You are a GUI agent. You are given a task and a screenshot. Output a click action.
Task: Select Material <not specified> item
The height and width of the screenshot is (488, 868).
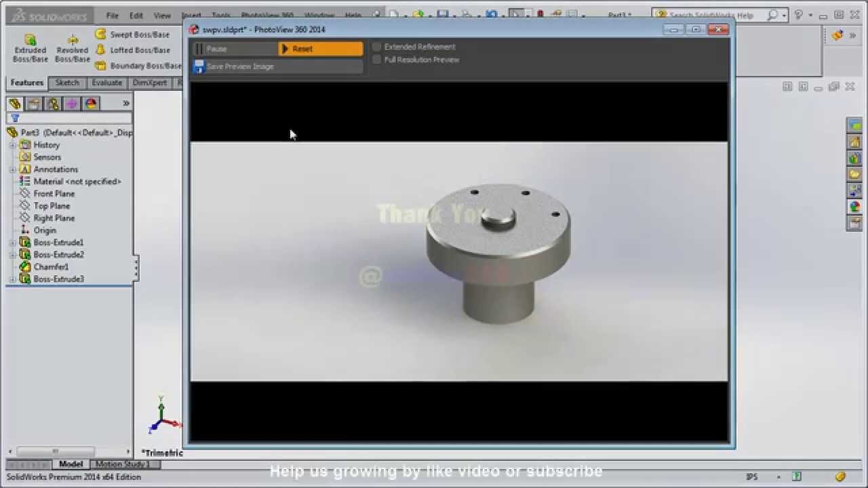71,182
